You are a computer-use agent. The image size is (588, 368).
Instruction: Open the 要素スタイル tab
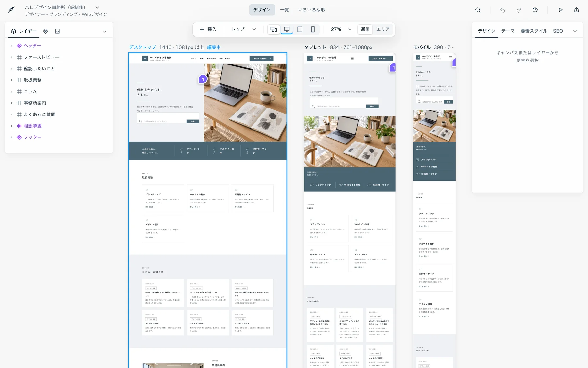tap(534, 31)
